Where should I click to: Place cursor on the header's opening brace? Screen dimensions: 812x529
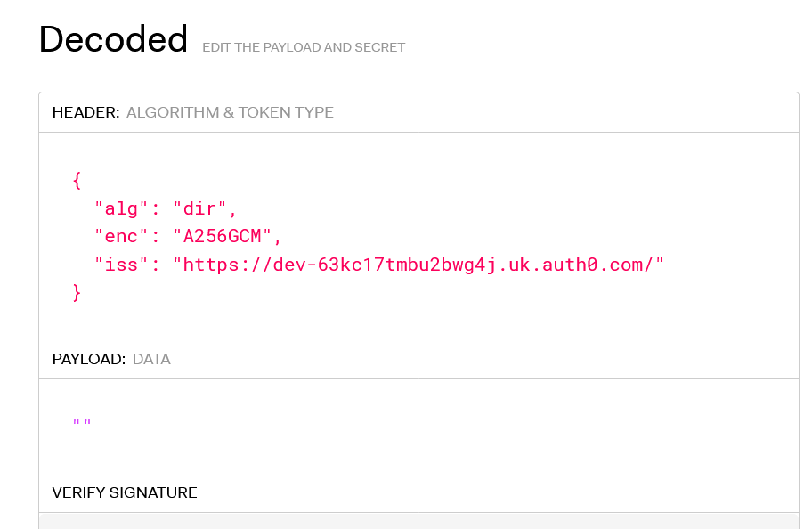77,181
